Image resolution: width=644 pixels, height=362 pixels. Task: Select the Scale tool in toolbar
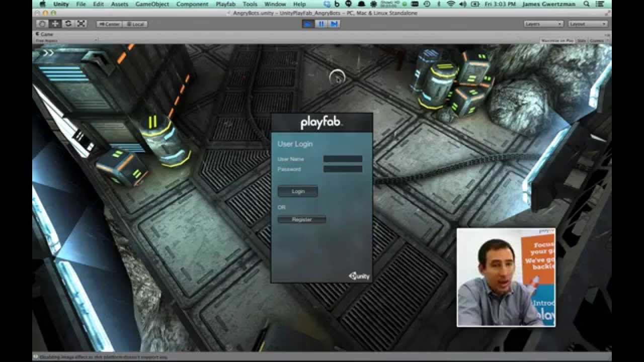click(x=81, y=24)
